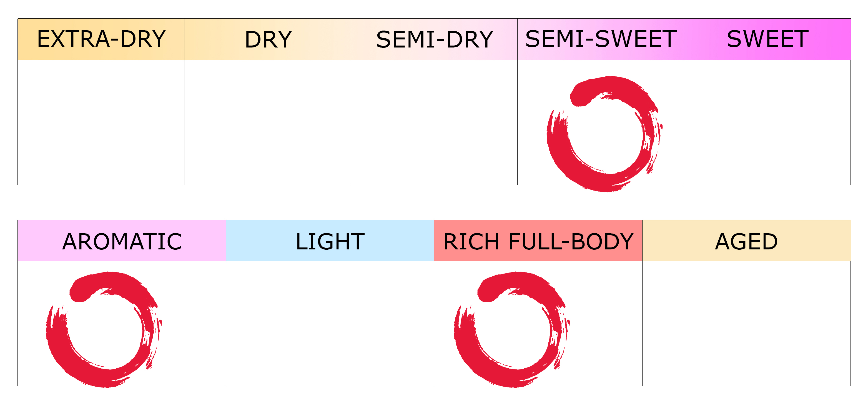Click the RICH FULL-BODY header
Image resolution: width=868 pixels, height=403 pixels.
[x=538, y=241]
